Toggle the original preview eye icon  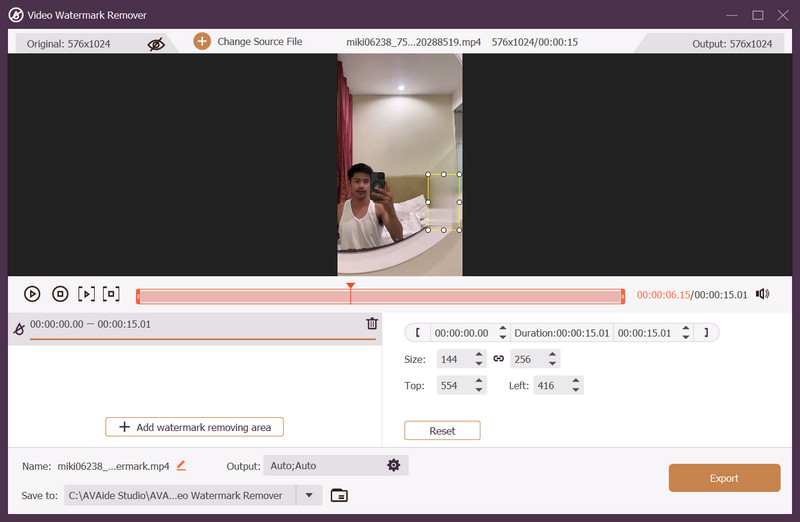pyautogui.click(x=156, y=44)
